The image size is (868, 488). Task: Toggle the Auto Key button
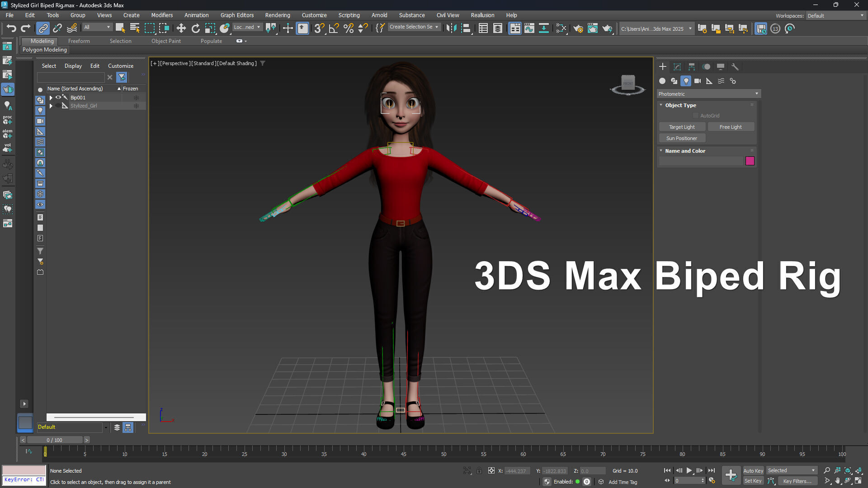tap(753, 470)
